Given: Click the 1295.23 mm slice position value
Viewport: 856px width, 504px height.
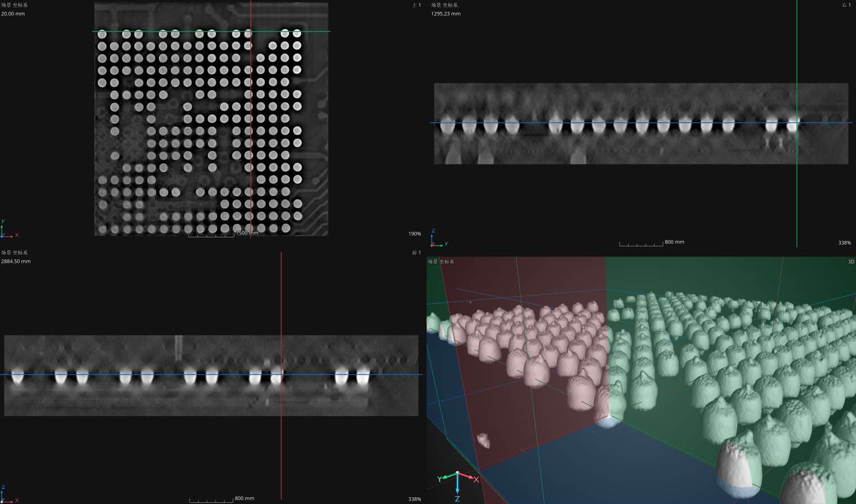Looking at the screenshot, I should coord(446,14).
